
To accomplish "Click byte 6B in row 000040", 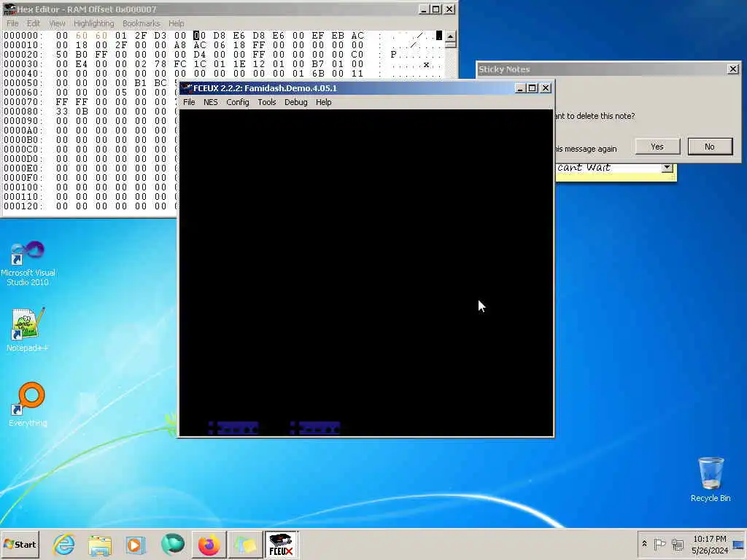I will click(318, 74).
